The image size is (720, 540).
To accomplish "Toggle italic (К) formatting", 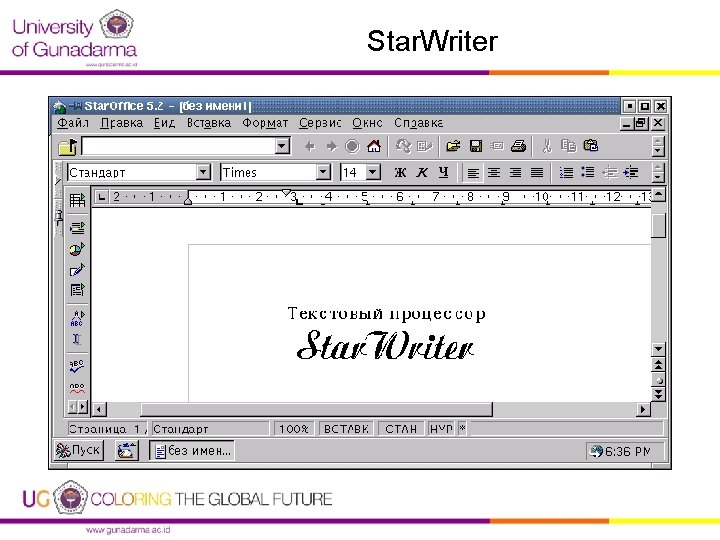I will click(422, 173).
